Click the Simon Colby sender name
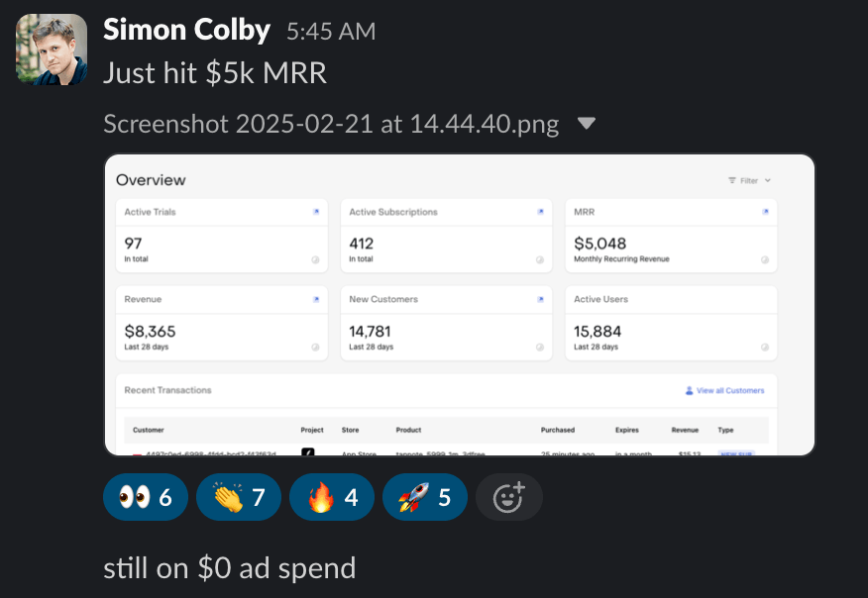 point(186,30)
